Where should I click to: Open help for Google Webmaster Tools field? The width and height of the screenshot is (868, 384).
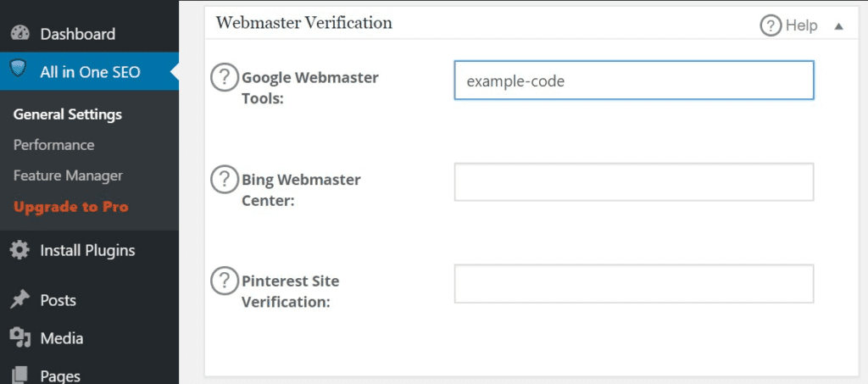(x=224, y=77)
